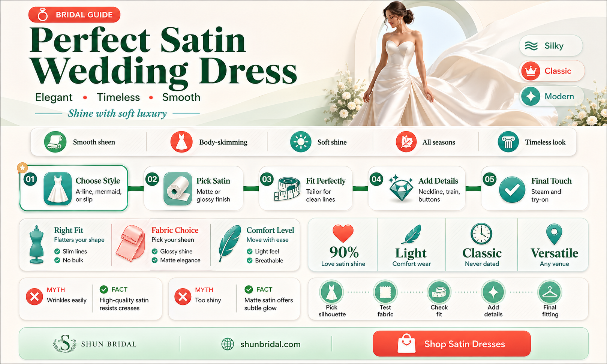Screen dimensions: 607x364
Task: Click the red X beside Wrinkles easily
Action: [34, 297]
